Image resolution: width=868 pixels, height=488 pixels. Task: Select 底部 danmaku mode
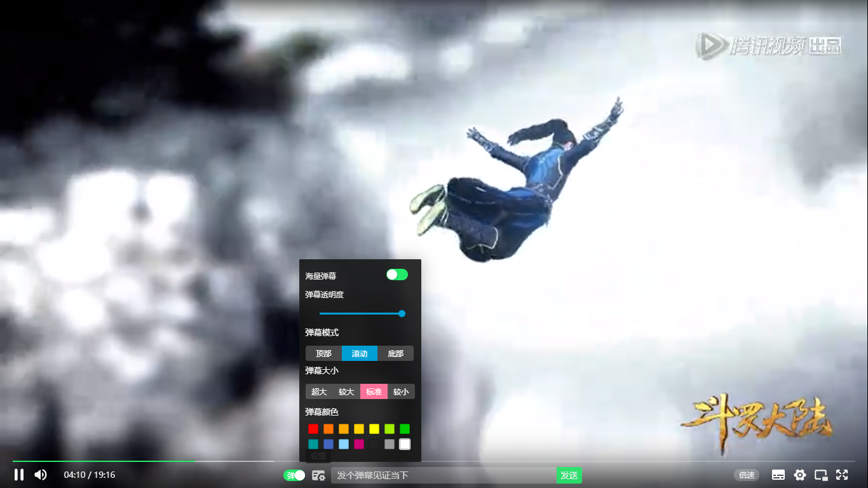pyautogui.click(x=395, y=353)
